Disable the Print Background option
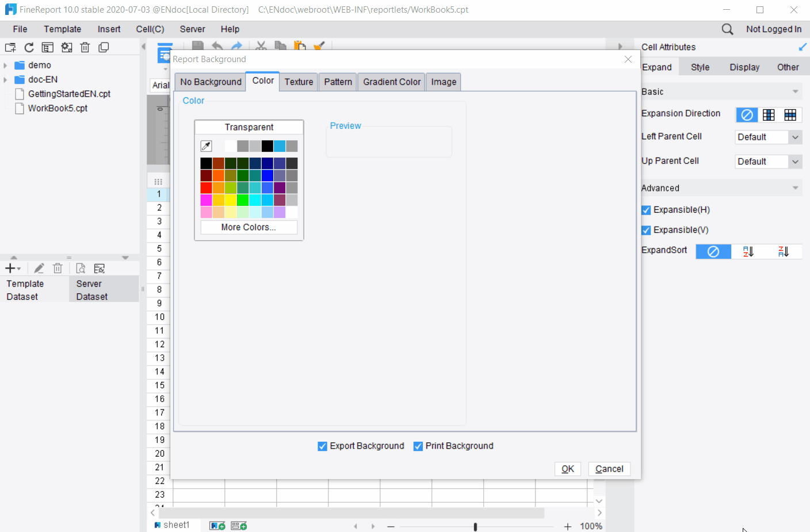 click(418, 446)
